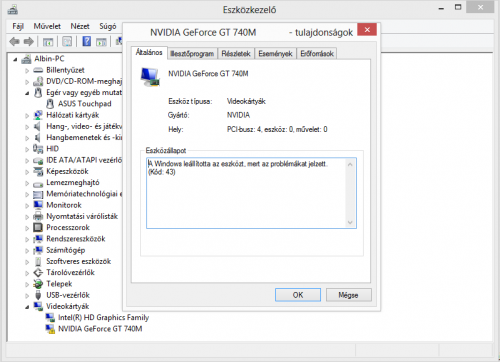
Task: Open the Fájl menu
Action: point(18,26)
